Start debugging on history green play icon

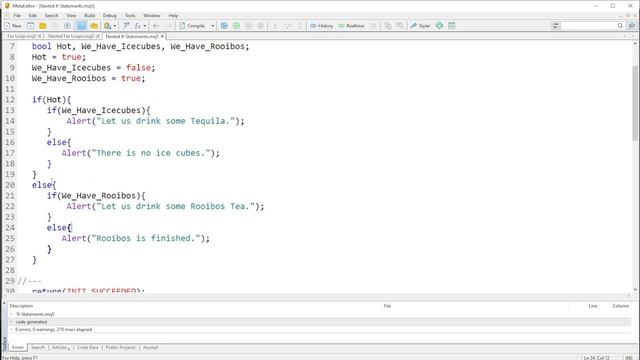pyautogui.click(x=236, y=26)
